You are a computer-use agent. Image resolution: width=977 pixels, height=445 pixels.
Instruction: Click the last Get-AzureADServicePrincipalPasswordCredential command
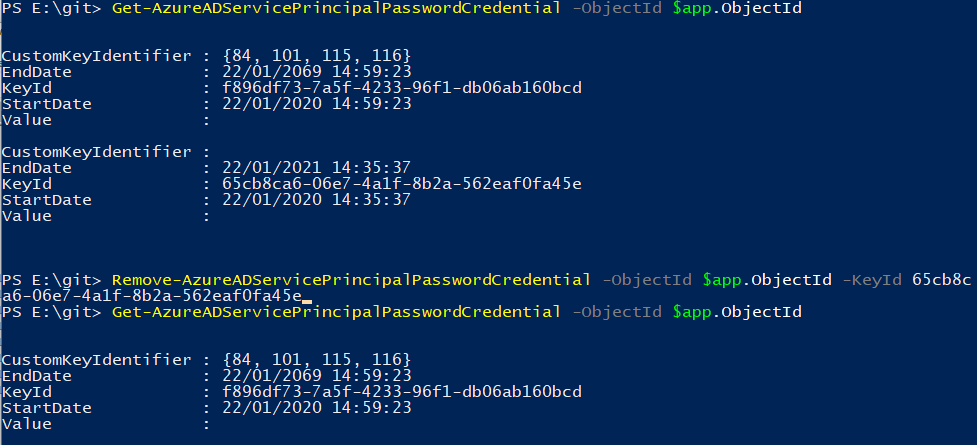coord(336,313)
